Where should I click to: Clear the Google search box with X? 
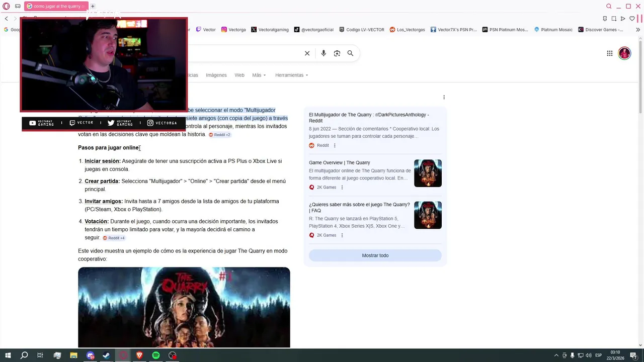coord(307,53)
